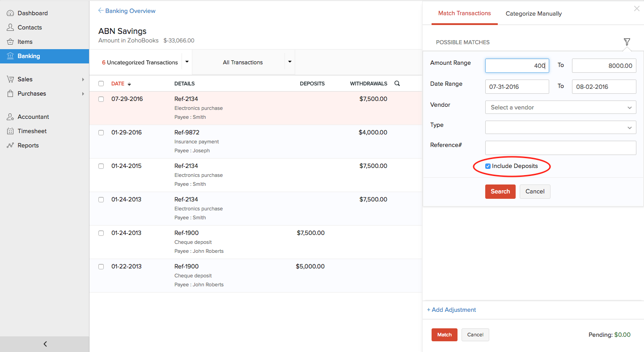Navigate to Banking module
644x352 pixels.
coord(29,56)
